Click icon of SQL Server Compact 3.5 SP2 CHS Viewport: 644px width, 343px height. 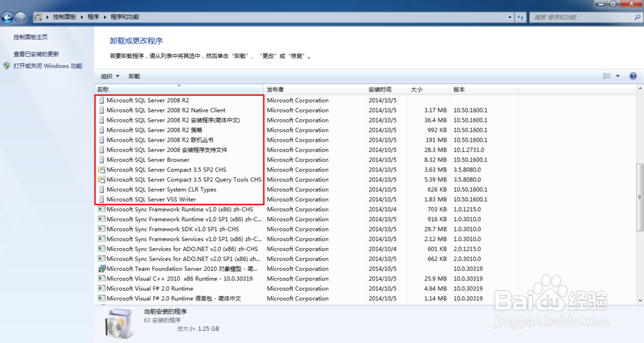(102, 170)
